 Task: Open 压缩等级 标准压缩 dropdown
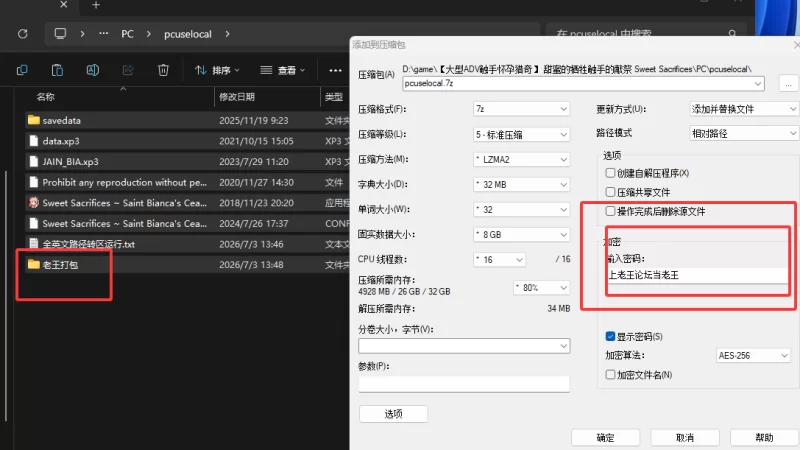pos(521,135)
